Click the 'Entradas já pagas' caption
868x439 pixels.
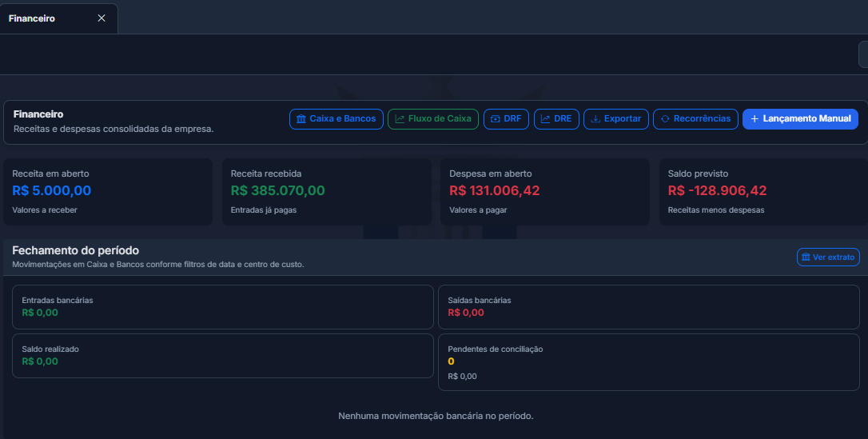click(x=264, y=210)
